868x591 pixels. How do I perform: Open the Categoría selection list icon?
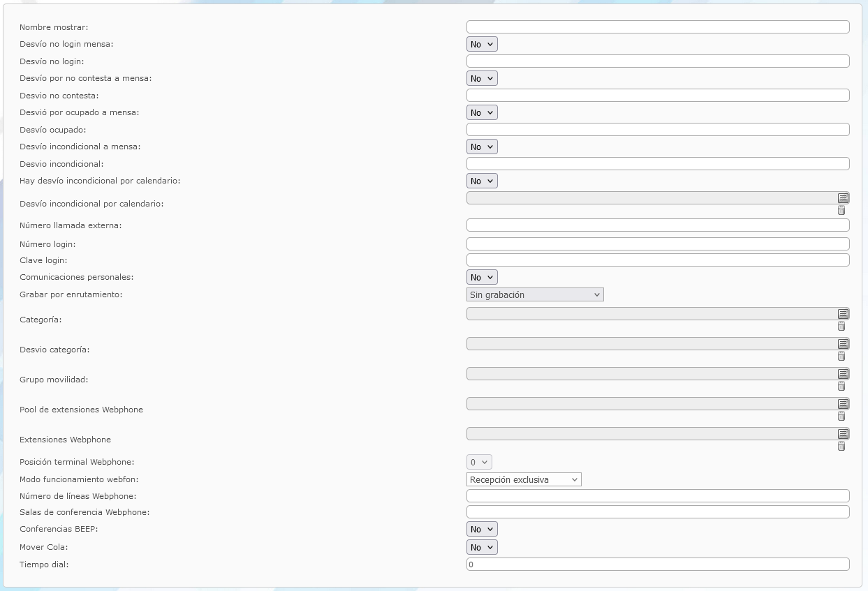pos(843,314)
